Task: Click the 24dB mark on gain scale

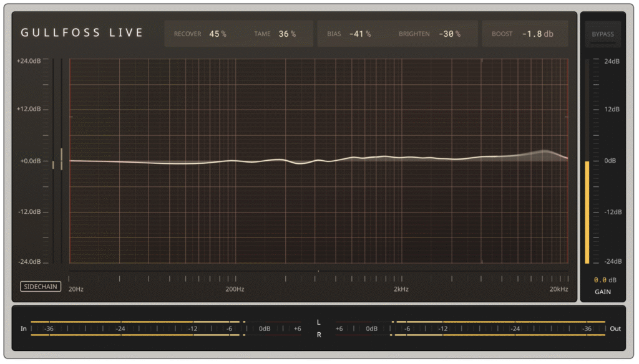Action: (x=612, y=61)
